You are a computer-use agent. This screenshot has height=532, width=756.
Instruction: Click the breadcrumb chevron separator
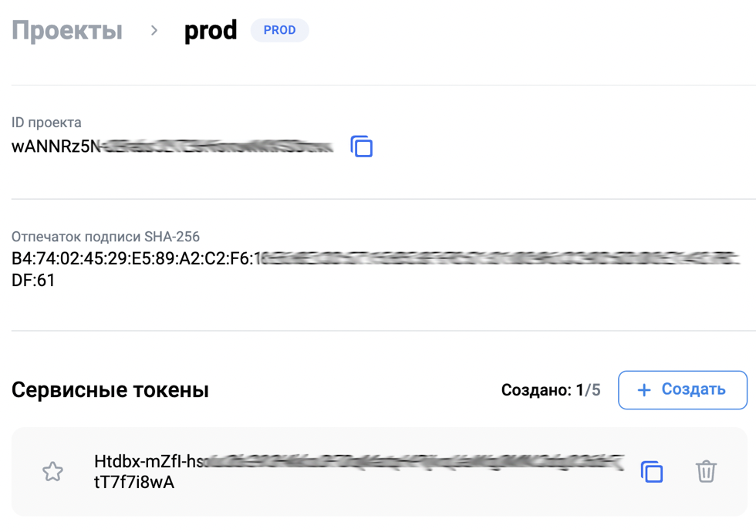point(154,30)
